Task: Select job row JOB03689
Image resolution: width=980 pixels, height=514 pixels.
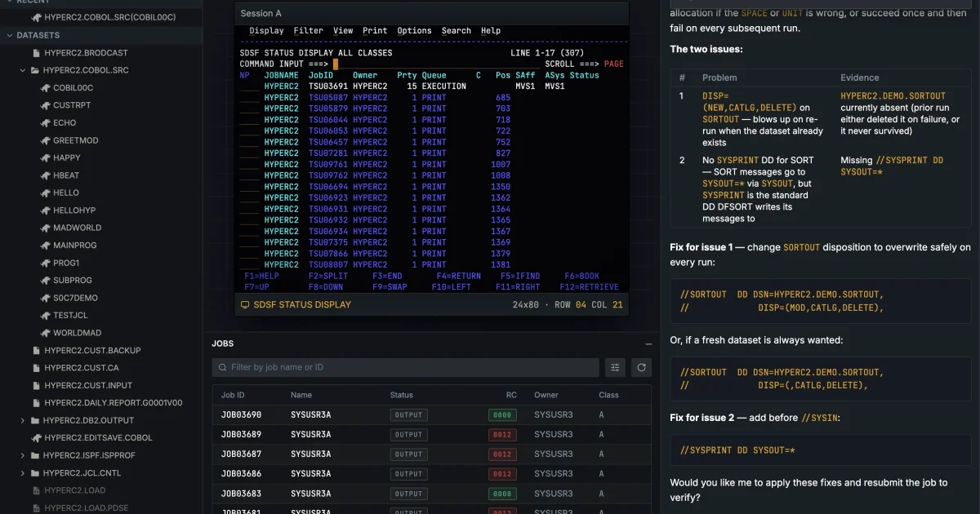Action: [431, 434]
